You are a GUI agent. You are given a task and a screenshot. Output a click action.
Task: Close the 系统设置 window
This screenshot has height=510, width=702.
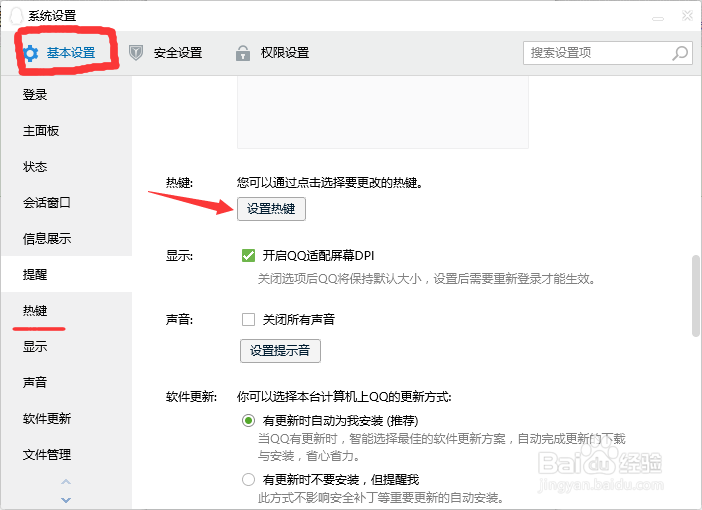pos(687,16)
